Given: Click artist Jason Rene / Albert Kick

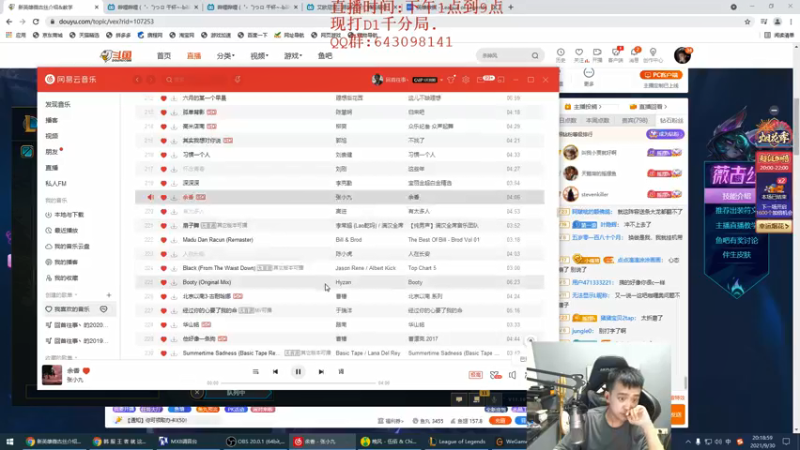Looking at the screenshot, I should (x=365, y=268).
